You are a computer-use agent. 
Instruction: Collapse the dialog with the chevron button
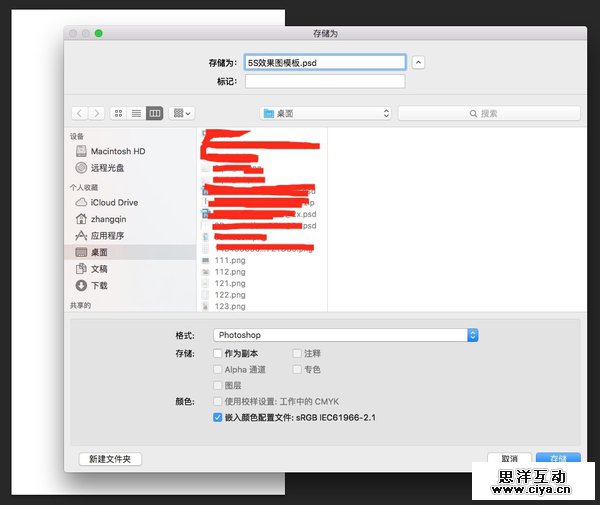(418, 62)
